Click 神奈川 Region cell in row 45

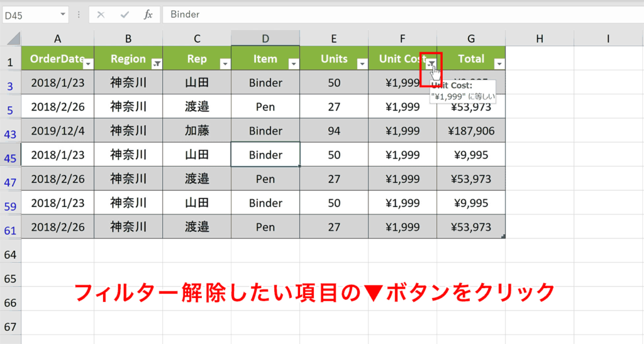(x=128, y=155)
